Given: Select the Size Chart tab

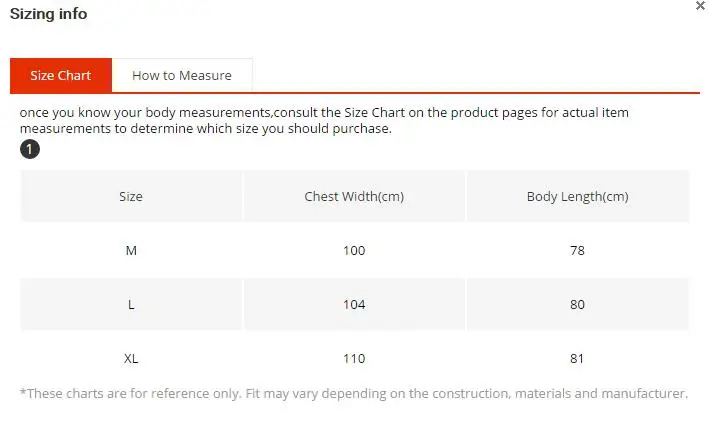Looking at the screenshot, I should tap(61, 76).
